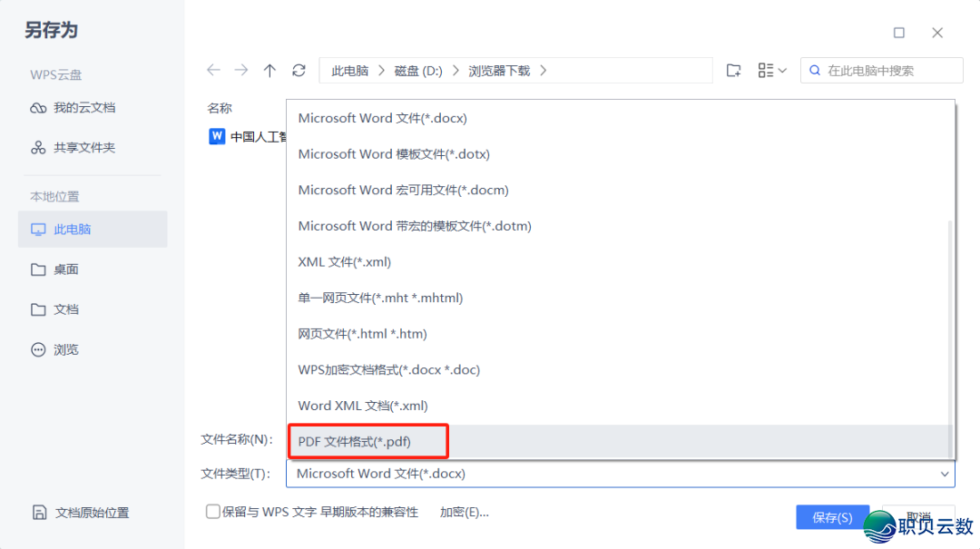
Task: Click the format list scrollbar
Action: (x=951, y=338)
